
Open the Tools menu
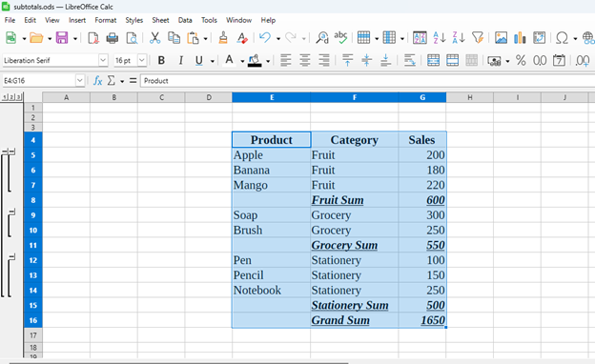pyautogui.click(x=209, y=20)
